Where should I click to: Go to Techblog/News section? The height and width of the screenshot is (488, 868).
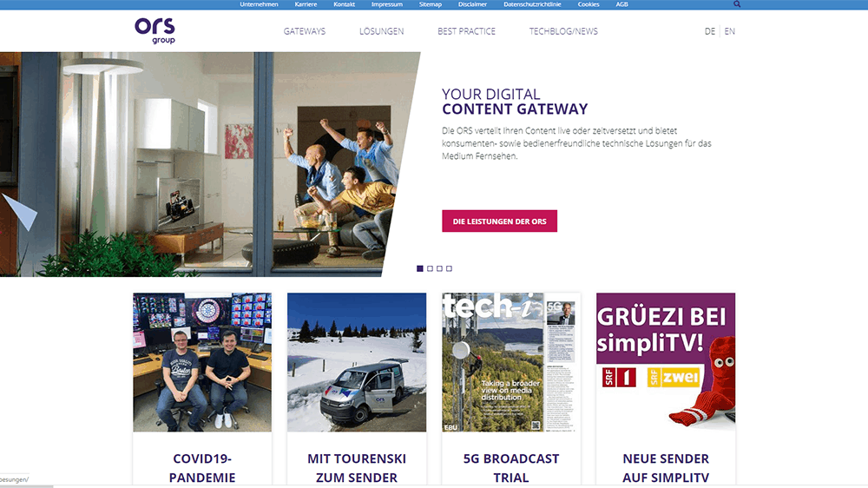point(563,31)
